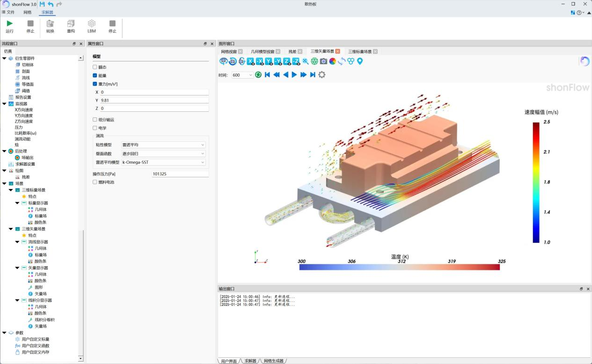The height and width of the screenshot is (364, 592).
Task: Play animation forward
Action: pos(294,75)
